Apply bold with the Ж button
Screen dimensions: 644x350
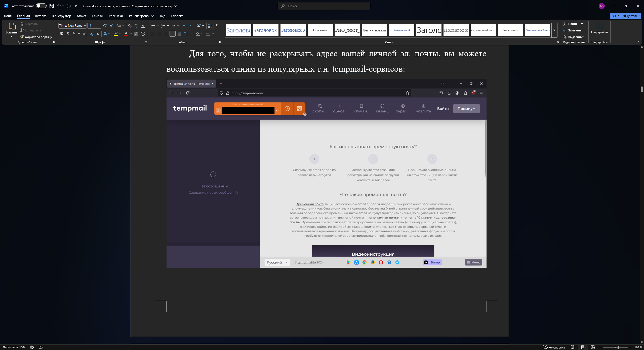61,34
